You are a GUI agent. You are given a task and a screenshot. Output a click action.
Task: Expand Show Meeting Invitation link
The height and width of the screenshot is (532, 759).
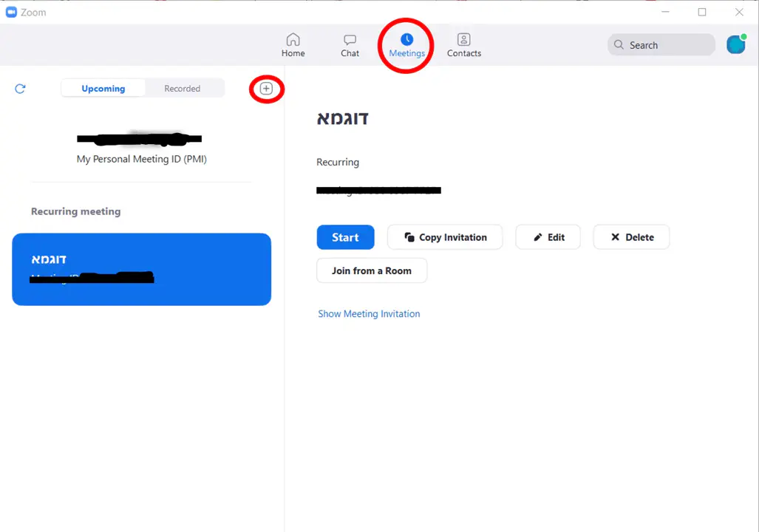369,314
